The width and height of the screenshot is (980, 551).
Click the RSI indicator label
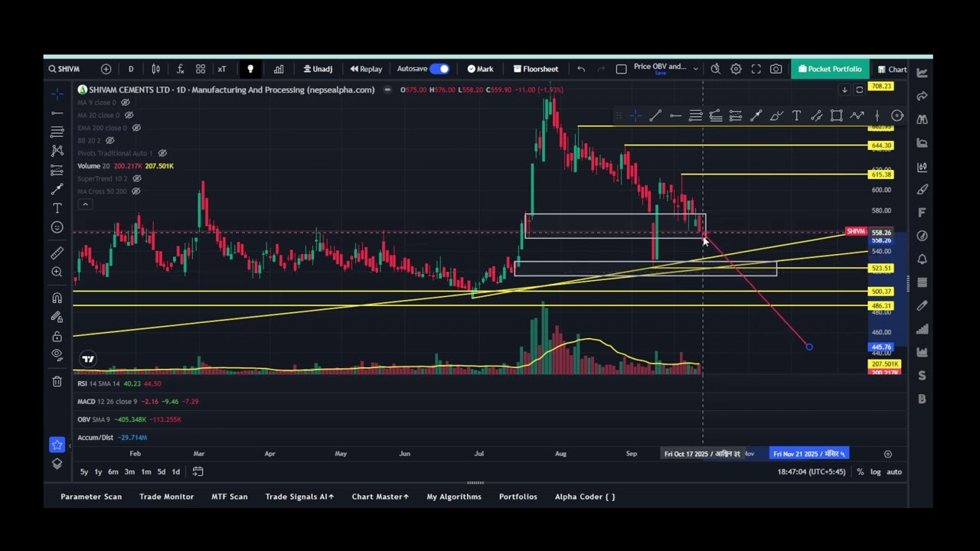[82, 383]
